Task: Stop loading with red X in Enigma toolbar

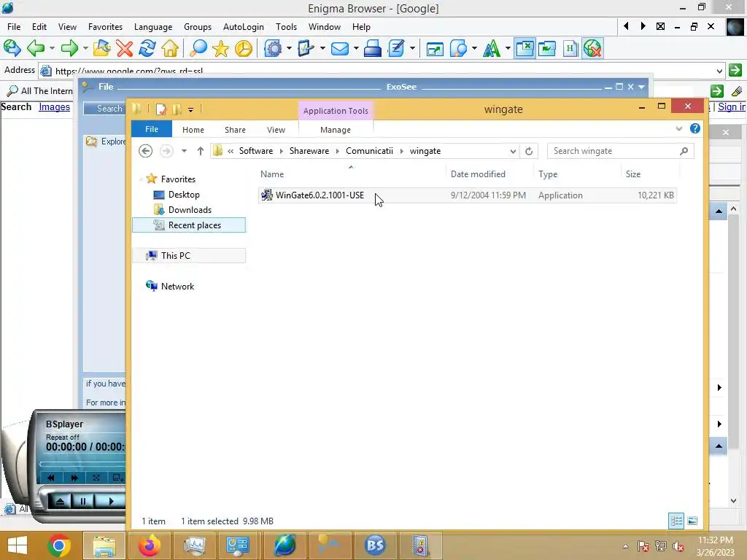Action: coord(124,48)
